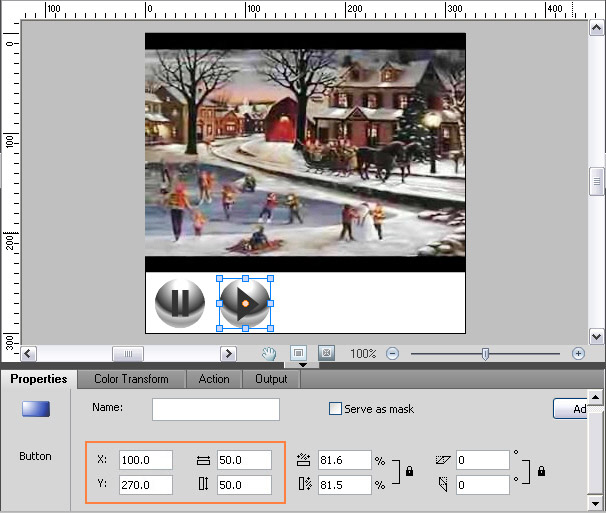The height and width of the screenshot is (513, 606).
Task: Click the blue button type swatch
Action: (36, 409)
